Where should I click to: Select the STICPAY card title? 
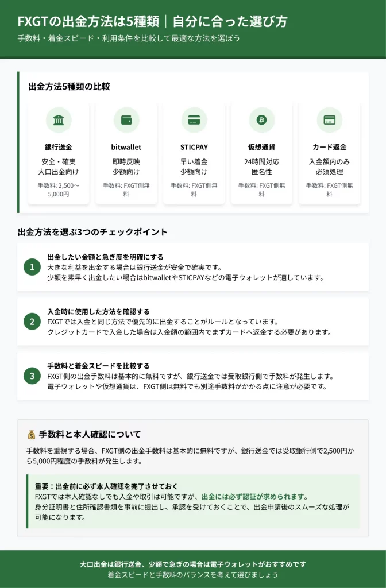(194, 147)
